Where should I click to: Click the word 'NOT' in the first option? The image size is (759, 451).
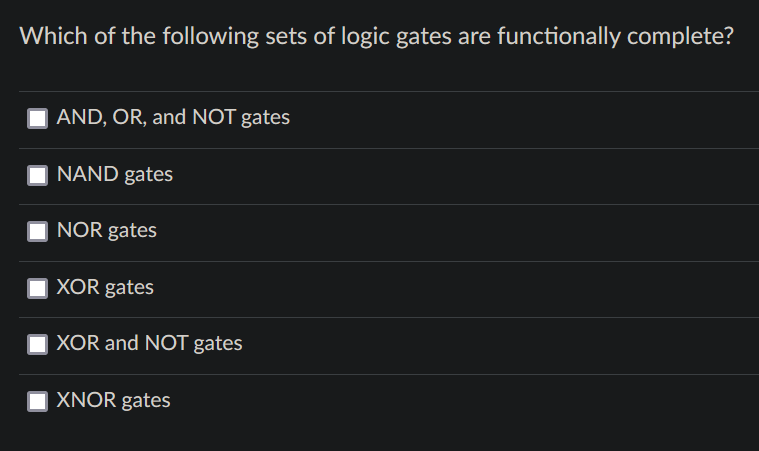tap(214, 117)
